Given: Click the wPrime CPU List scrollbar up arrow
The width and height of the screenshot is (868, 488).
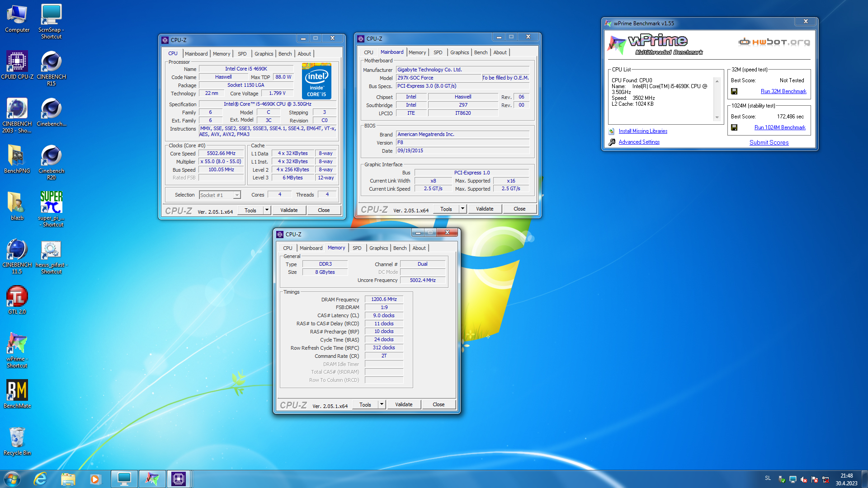Looking at the screenshot, I should [x=717, y=81].
